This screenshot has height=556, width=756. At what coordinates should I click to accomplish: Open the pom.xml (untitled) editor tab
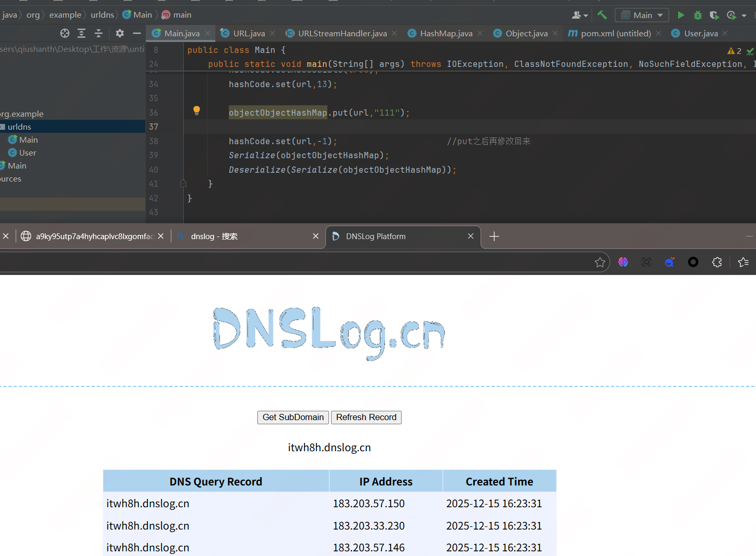[615, 33]
